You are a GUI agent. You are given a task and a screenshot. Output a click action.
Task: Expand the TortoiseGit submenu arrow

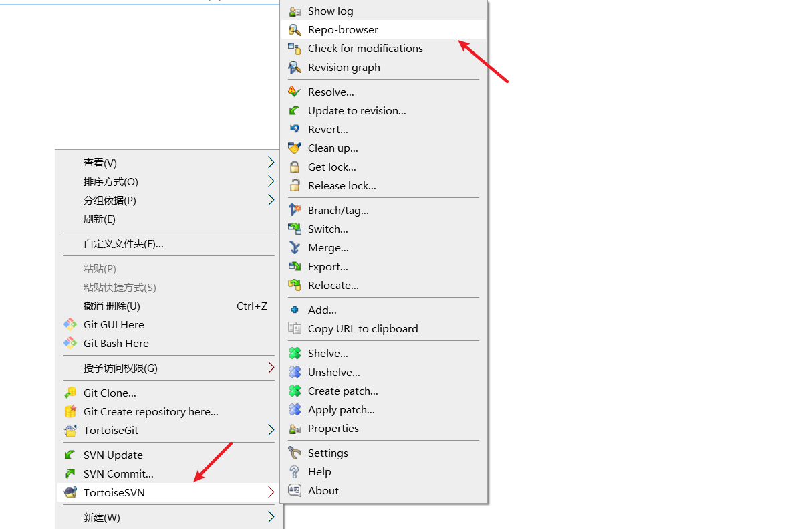click(271, 430)
